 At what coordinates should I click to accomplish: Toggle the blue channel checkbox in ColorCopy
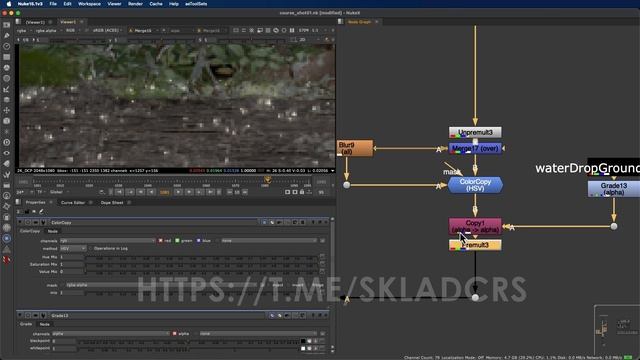click(x=198, y=241)
